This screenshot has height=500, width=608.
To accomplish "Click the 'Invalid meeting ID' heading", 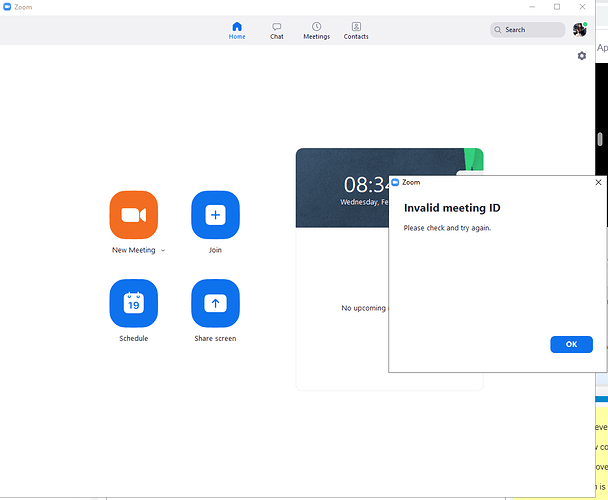I will (x=452, y=208).
